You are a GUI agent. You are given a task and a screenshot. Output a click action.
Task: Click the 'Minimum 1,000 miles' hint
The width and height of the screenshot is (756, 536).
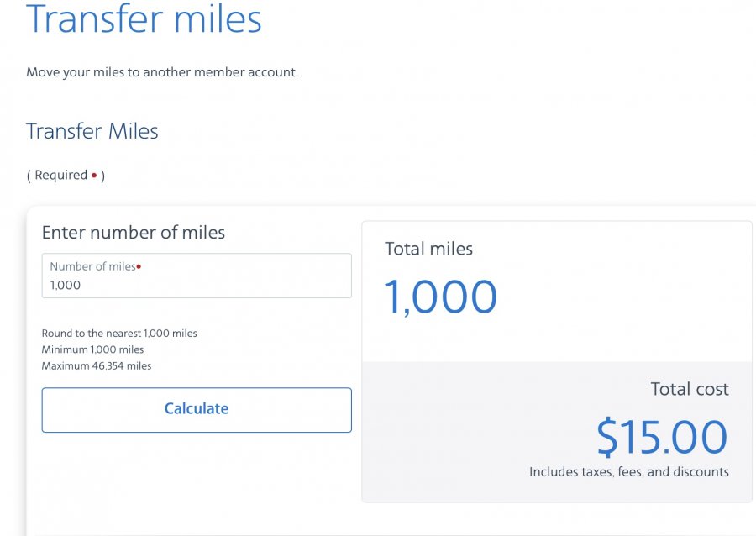(x=92, y=349)
